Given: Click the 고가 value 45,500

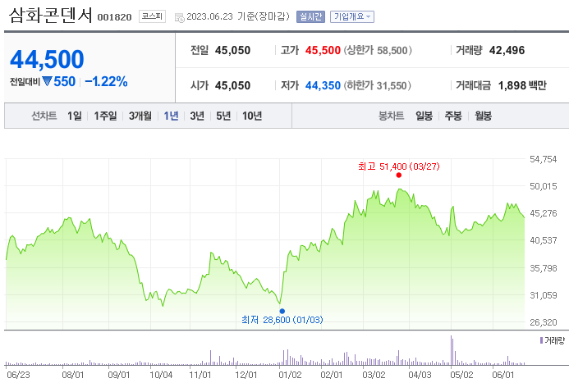Looking at the screenshot, I should pos(323,50).
